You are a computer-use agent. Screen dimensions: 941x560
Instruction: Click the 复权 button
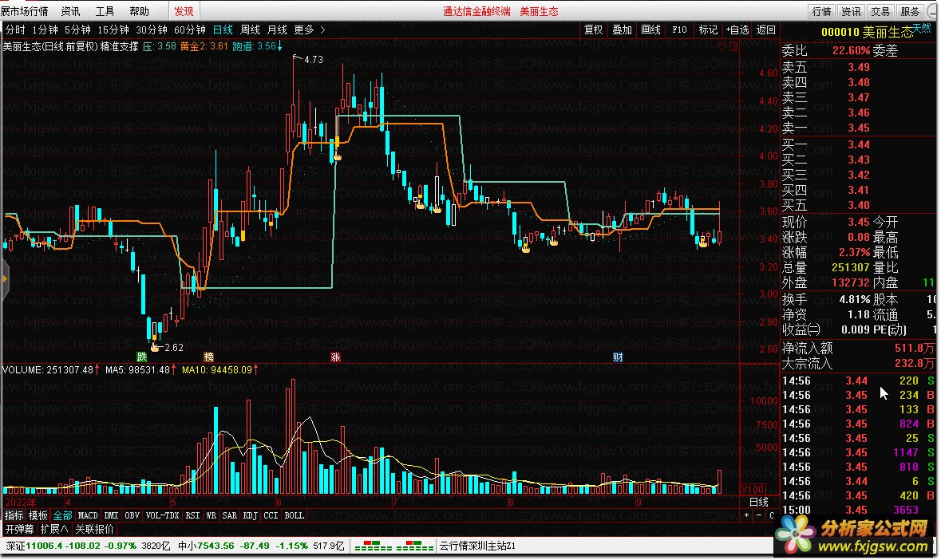(x=594, y=30)
